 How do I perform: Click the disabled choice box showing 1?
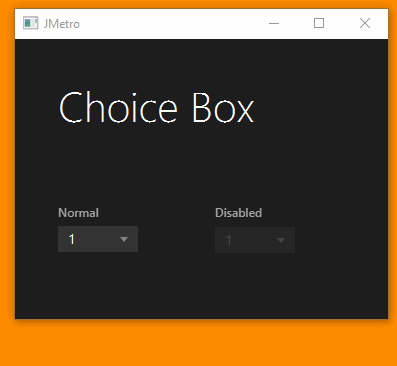pos(255,240)
